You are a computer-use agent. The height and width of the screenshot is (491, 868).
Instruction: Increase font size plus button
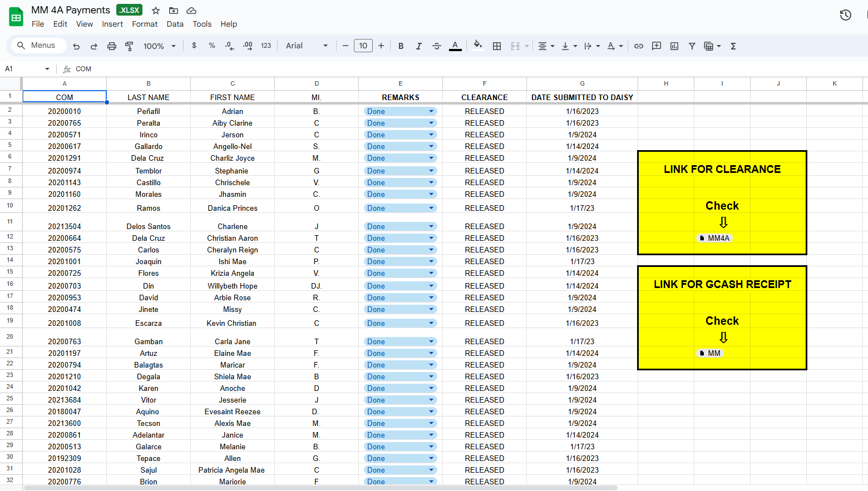381,46
